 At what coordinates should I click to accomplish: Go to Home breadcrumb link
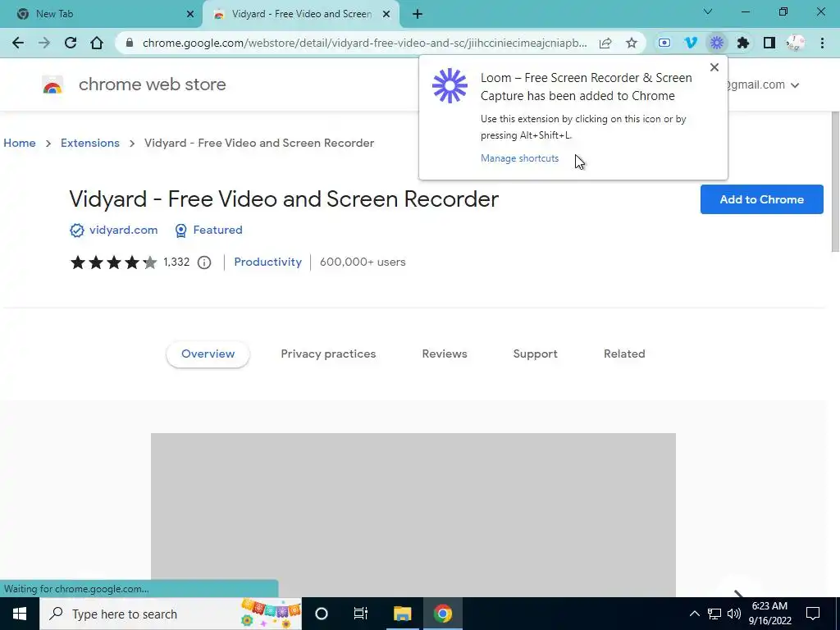(x=20, y=143)
